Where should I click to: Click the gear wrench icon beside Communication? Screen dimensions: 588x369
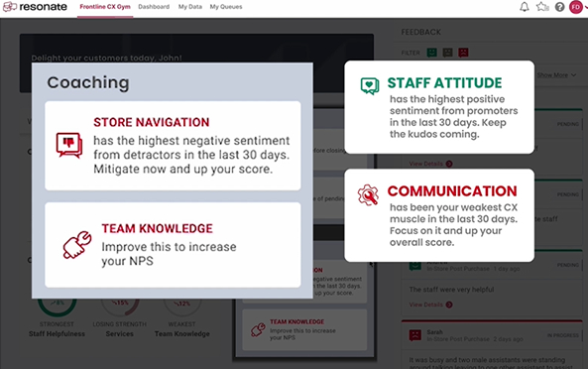368,194
